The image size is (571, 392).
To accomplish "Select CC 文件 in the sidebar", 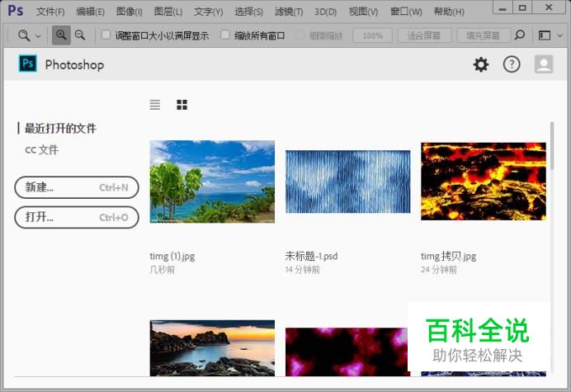I will tap(41, 149).
